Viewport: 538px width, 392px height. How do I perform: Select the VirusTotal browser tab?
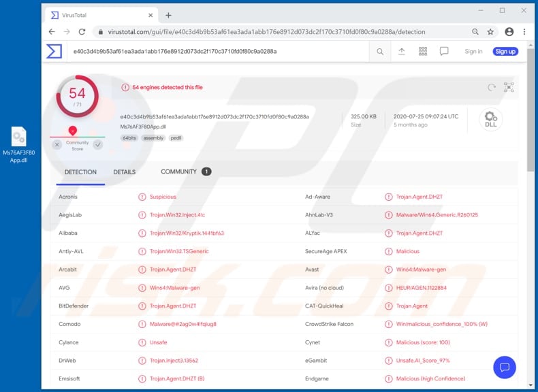(101, 15)
